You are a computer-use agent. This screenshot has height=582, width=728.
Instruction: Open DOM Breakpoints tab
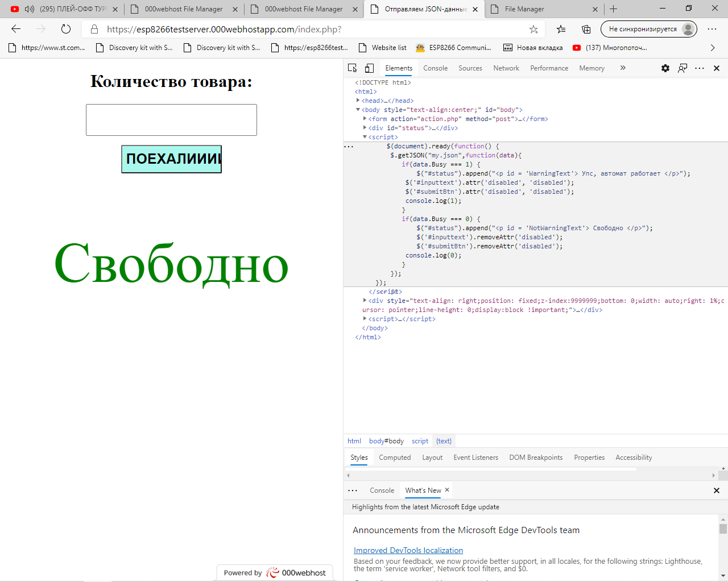tap(536, 458)
